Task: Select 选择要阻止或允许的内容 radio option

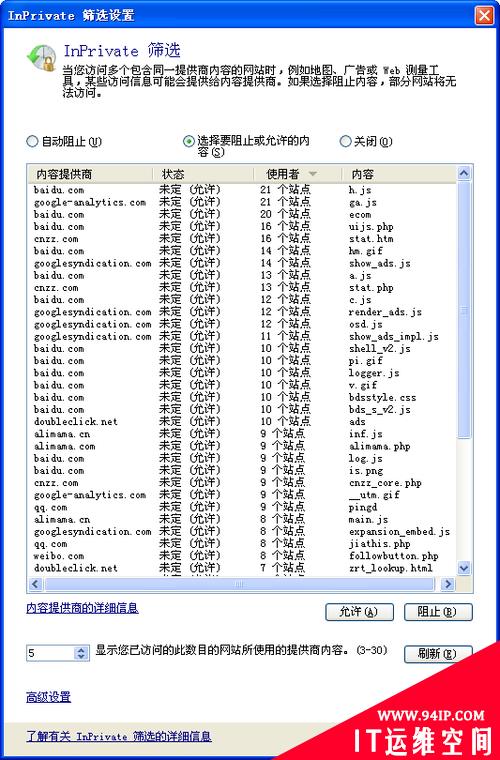Action: tap(189, 142)
